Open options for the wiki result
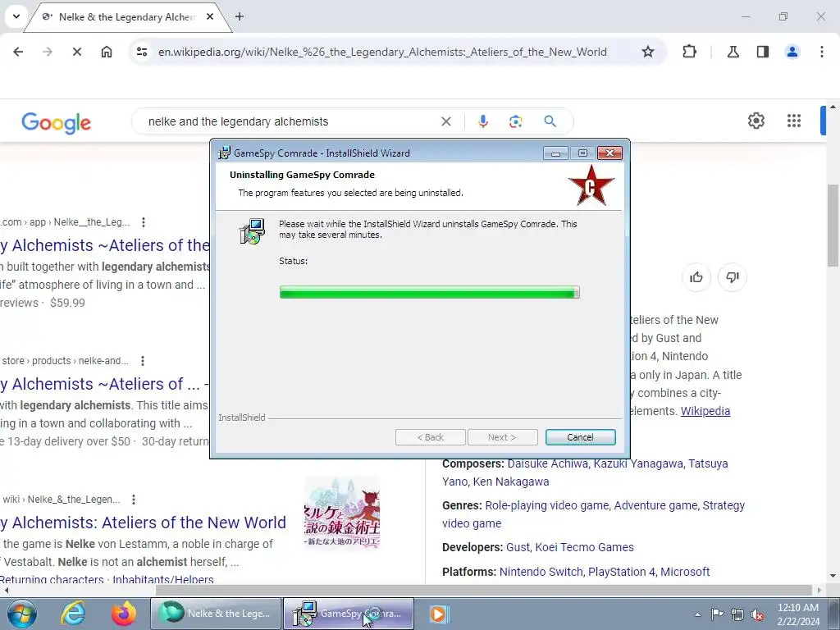This screenshot has height=630, width=840. tap(134, 500)
